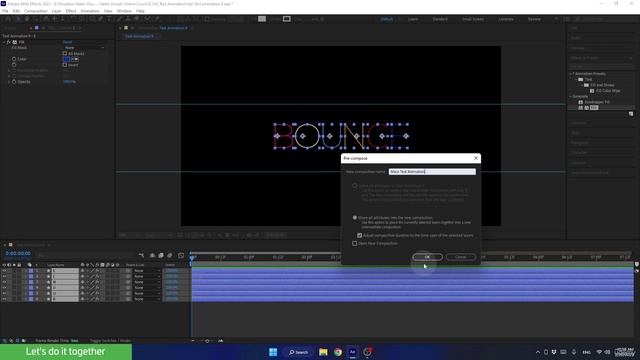640x360 pixels.
Task: Check the Open New Composition box
Action: click(355, 243)
